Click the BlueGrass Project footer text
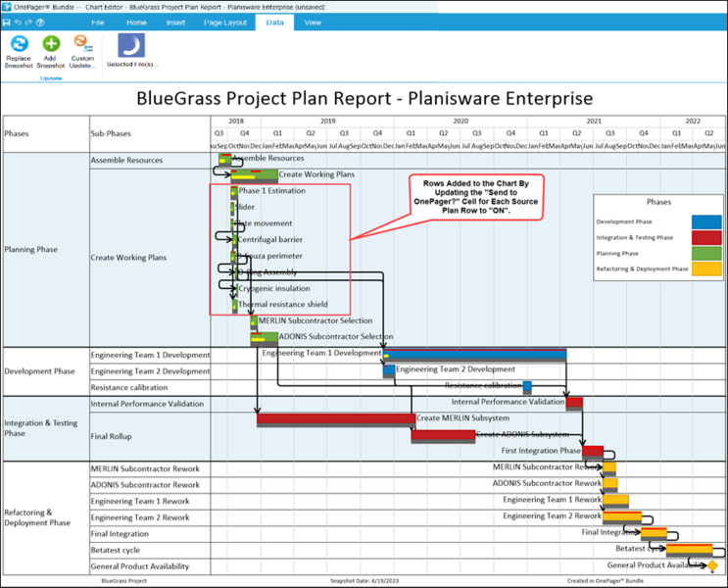 click(x=124, y=580)
